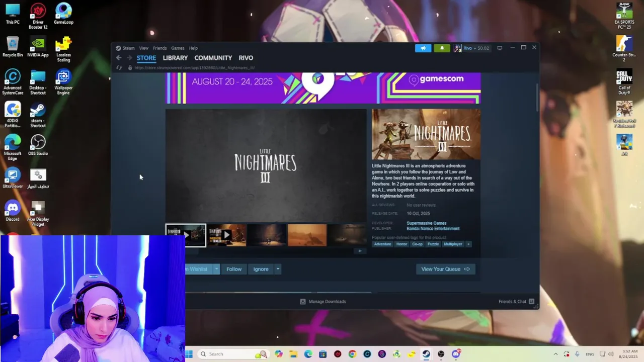Viewport: 644px width, 362px height.
Task: Open Microsoft Edge desktop icon
Action: (13, 148)
